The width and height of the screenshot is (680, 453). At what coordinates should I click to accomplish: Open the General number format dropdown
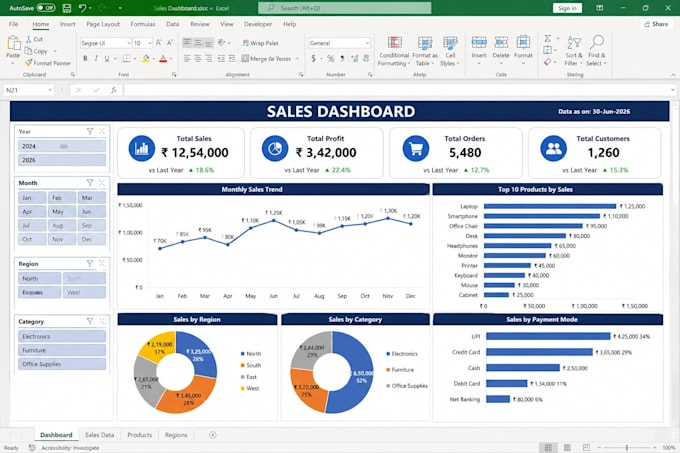click(367, 43)
